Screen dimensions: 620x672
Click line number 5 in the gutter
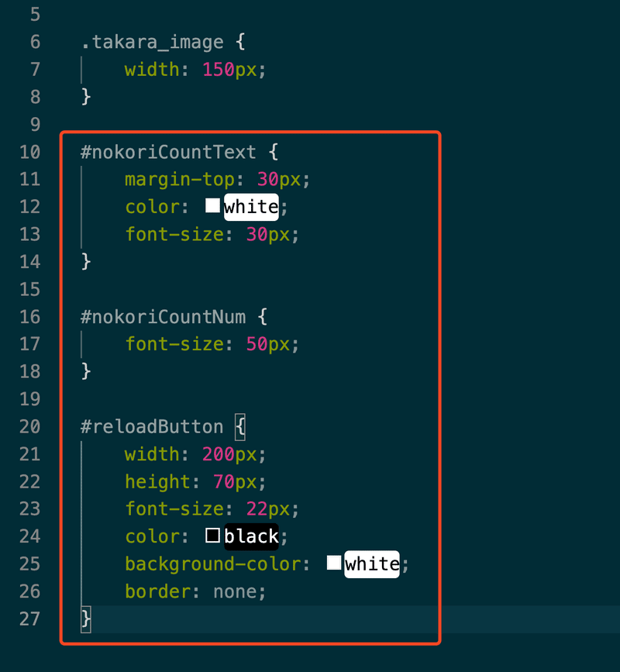tap(35, 15)
